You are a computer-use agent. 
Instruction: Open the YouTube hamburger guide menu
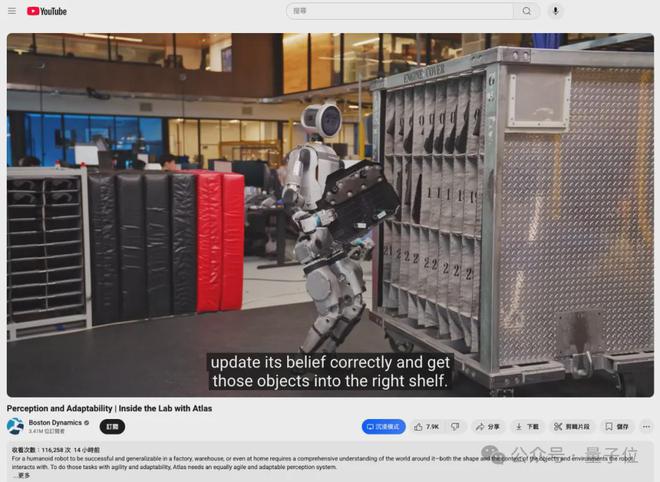(x=12, y=11)
